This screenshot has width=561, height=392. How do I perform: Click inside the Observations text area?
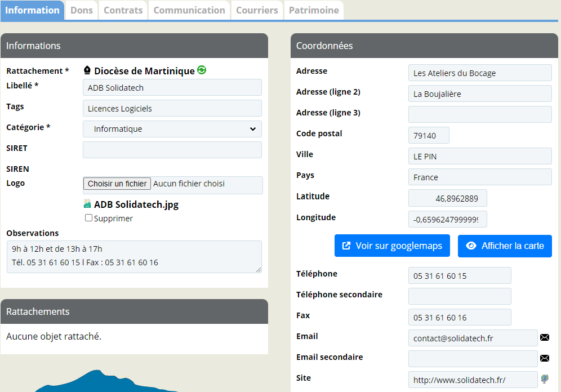point(134,257)
